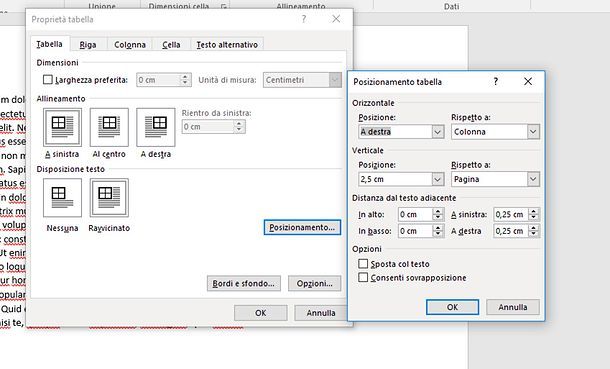Click Rientro da sinistra '0 cm' field

[x=208, y=126]
